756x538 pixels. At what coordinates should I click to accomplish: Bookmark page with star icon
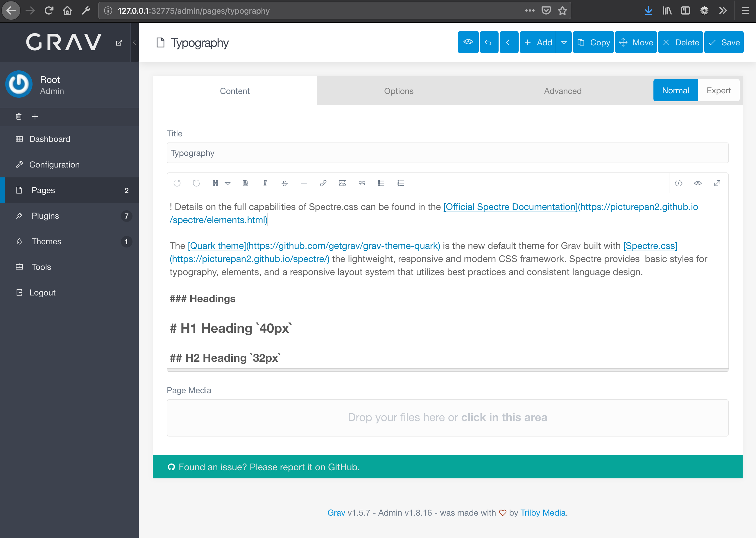tap(562, 10)
